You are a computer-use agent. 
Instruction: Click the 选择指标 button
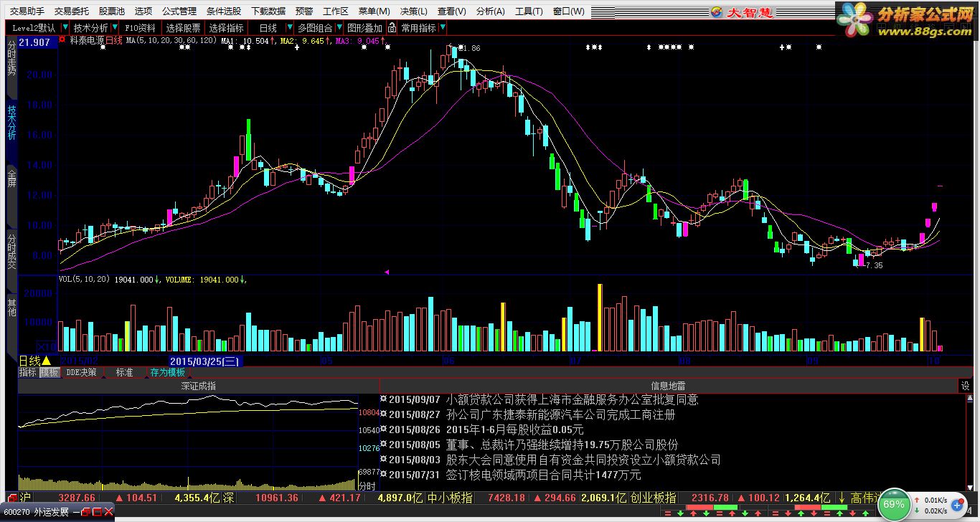(227, 28)
